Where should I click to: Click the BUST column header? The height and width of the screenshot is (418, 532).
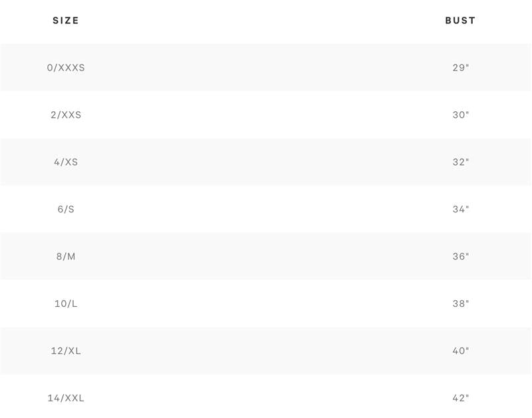[x=460, y=21]
